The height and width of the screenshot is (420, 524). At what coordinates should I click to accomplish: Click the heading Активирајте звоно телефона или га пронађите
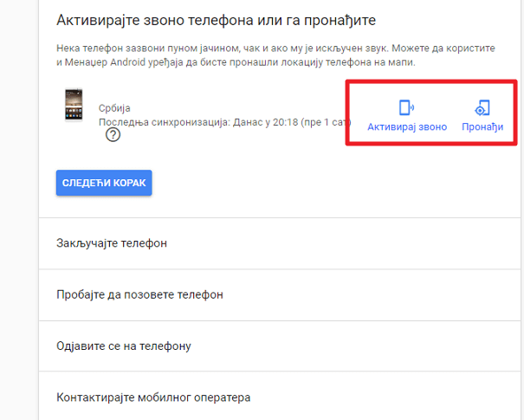[216, 21]
